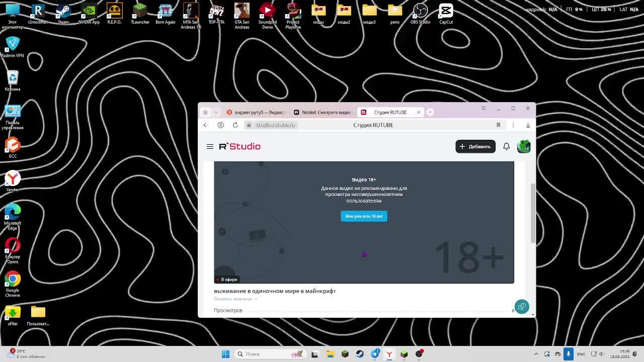Open the Корзина recycle bin icon

pyautogui.click(x=13, y=80)
